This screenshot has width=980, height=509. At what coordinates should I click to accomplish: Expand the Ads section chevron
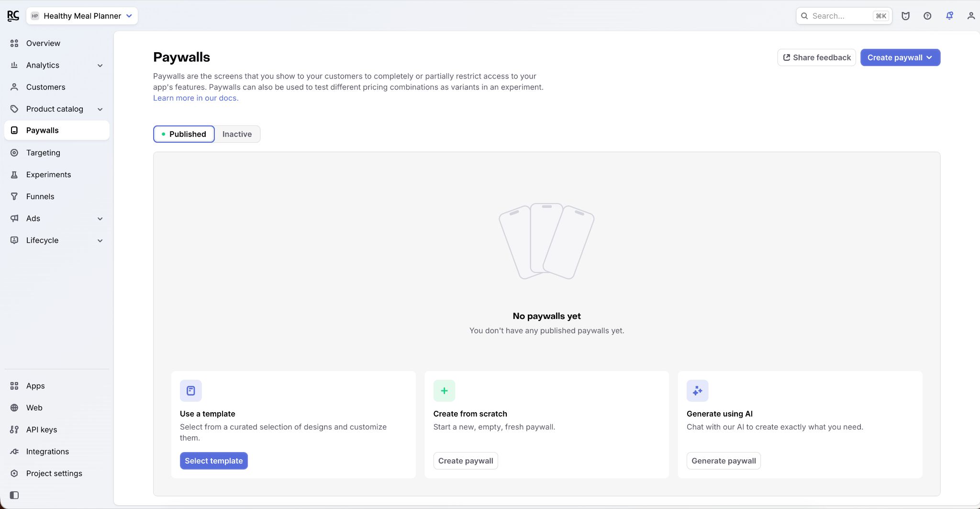[100, 219]
